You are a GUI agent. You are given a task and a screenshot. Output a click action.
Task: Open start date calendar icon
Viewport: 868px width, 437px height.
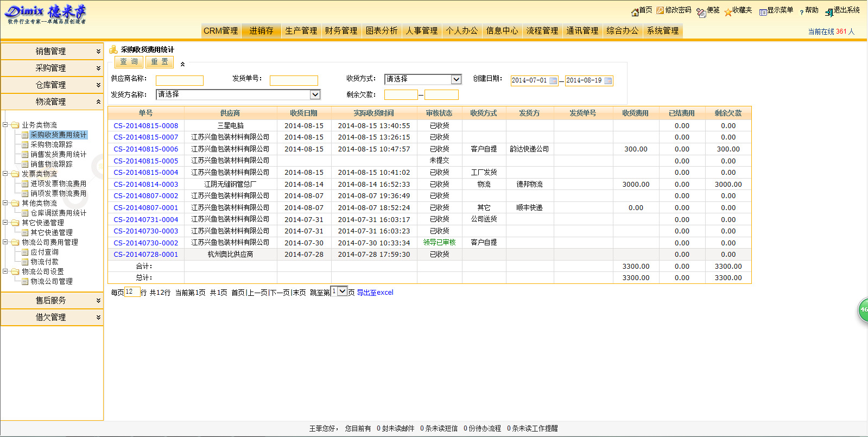553,80
